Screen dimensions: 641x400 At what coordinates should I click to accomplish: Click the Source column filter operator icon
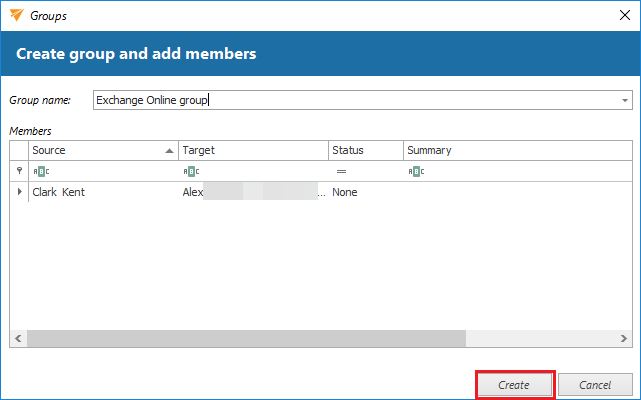39,172
